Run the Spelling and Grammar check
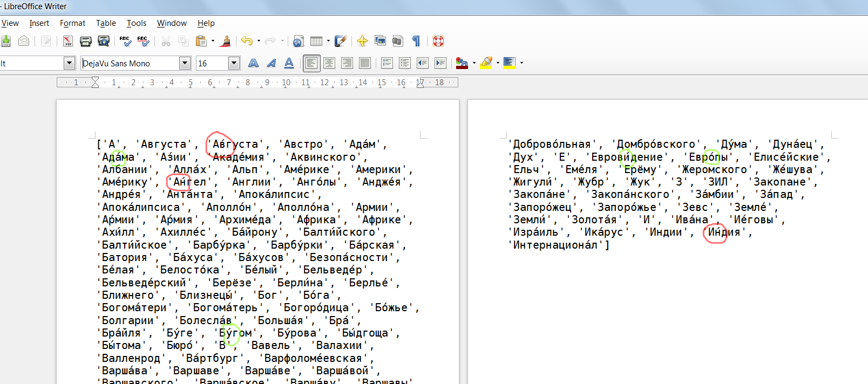 (125, 41)
